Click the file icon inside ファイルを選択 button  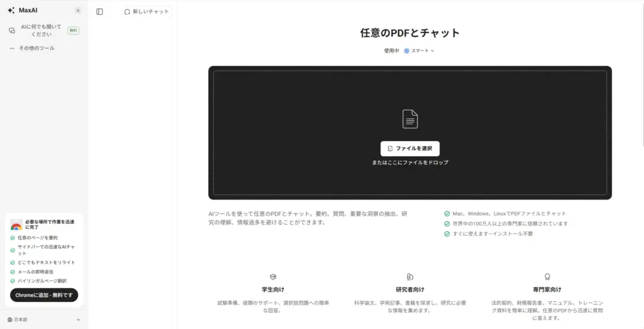click(x=390, y=148)
